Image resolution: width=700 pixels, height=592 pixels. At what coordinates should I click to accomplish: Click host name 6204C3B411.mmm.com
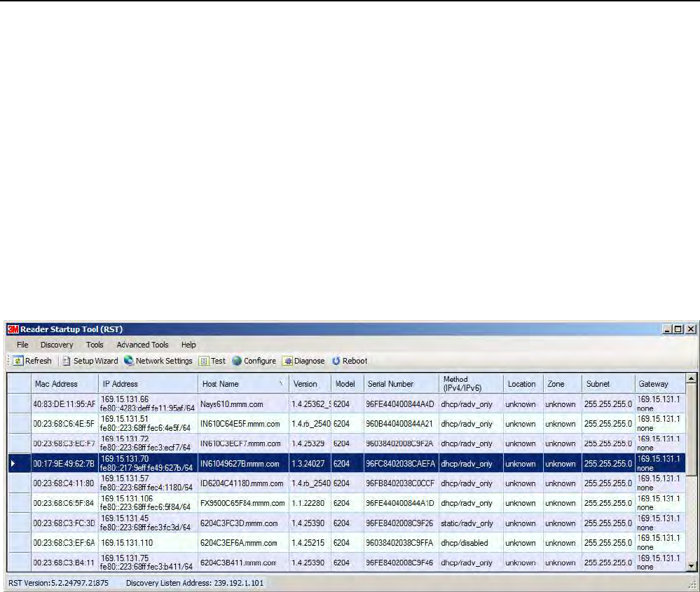pos(238,563)
